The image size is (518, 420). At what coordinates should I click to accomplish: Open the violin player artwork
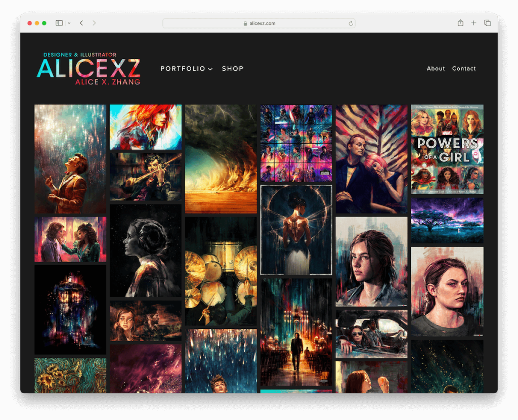point(146,177)
